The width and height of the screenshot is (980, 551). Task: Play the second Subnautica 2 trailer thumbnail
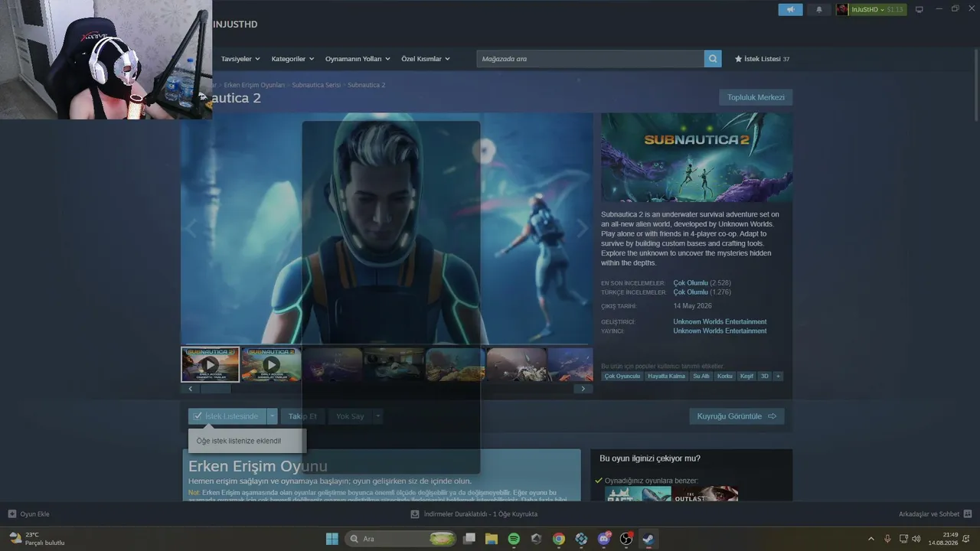[x=271, y=364]
